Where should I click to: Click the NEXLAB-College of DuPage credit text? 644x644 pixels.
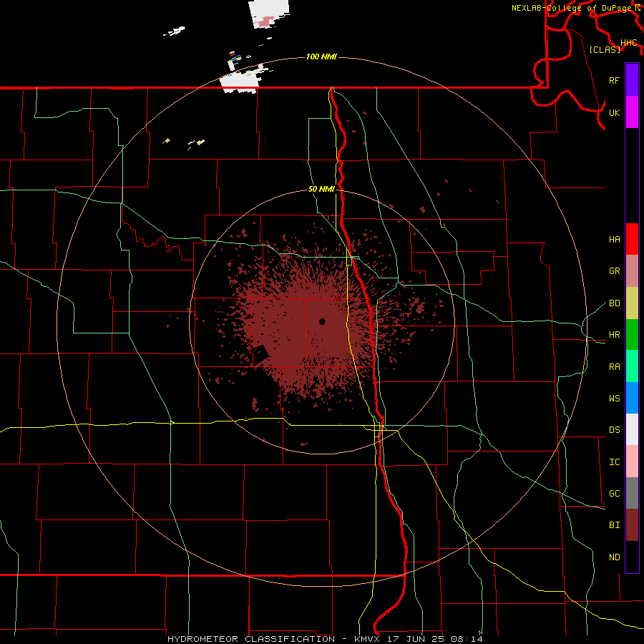[573, 8]
